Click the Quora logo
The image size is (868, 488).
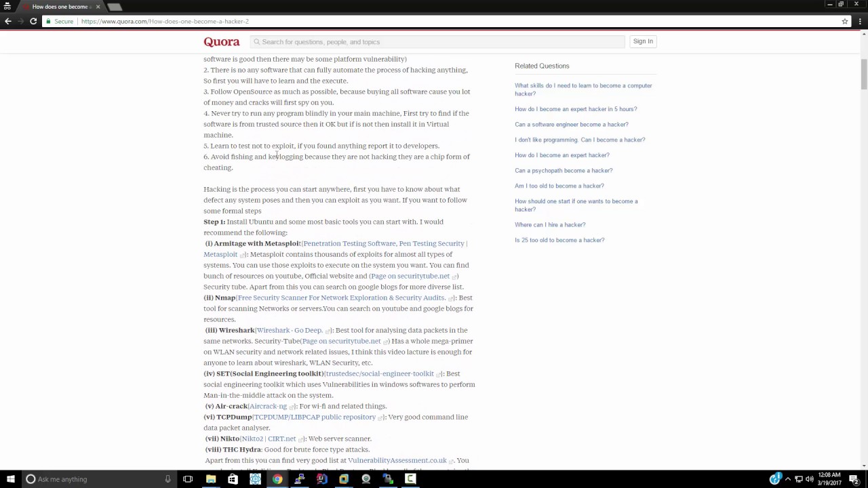pos(222,41)
